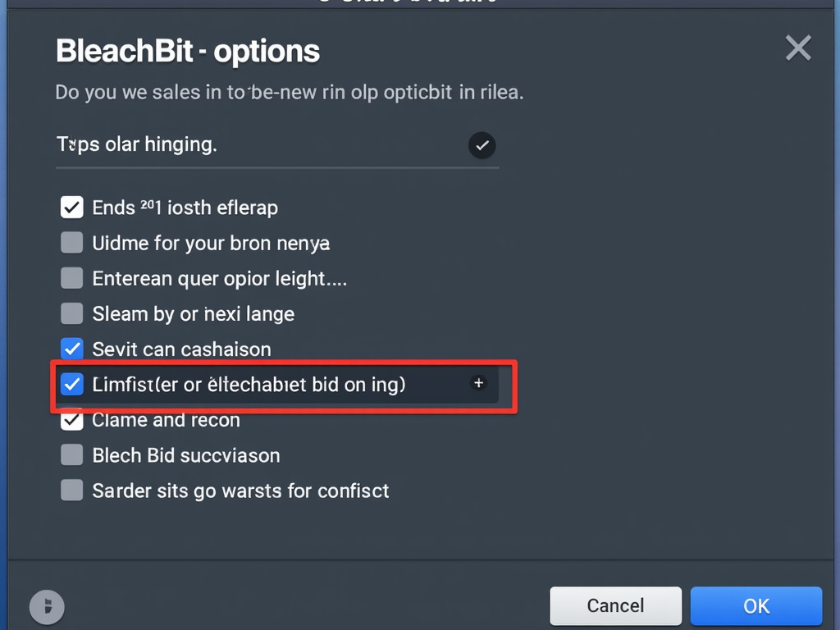Viewport: 840px width, 630px height.
Task: Click the Sevit can cashaison label
Action: click(181, 349)
